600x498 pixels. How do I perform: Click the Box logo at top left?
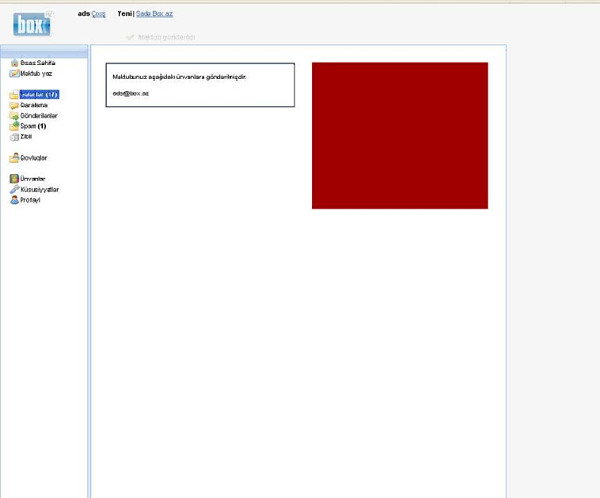(32, 20)
